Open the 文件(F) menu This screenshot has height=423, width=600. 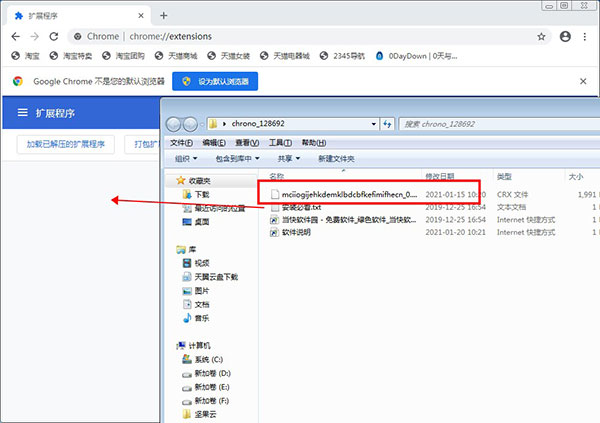coord(181,143)
